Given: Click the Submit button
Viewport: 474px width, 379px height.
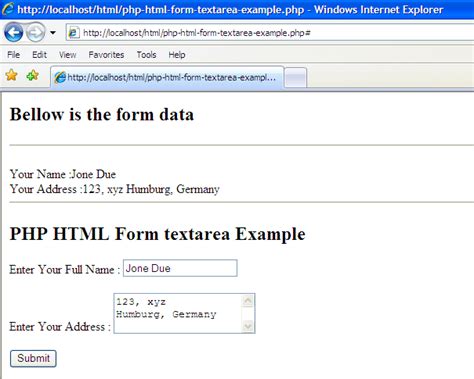Looking at the screenshot, I should tap(33, 358).
